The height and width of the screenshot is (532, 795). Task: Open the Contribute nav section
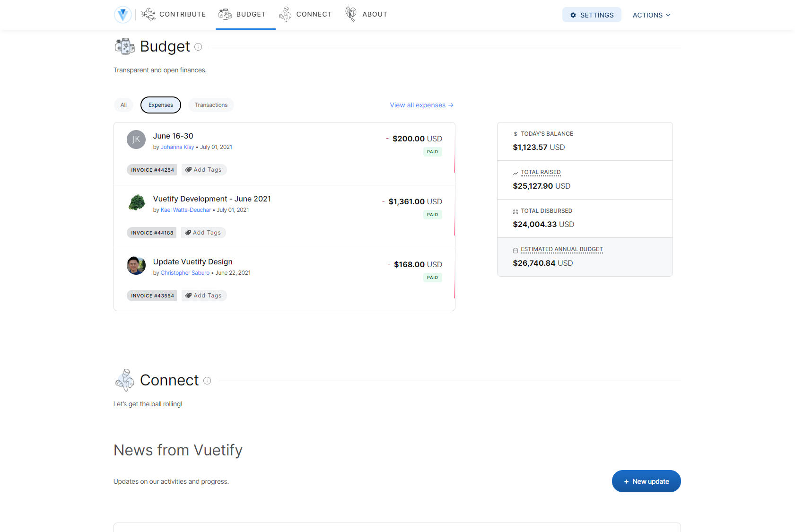coord(173,14)
